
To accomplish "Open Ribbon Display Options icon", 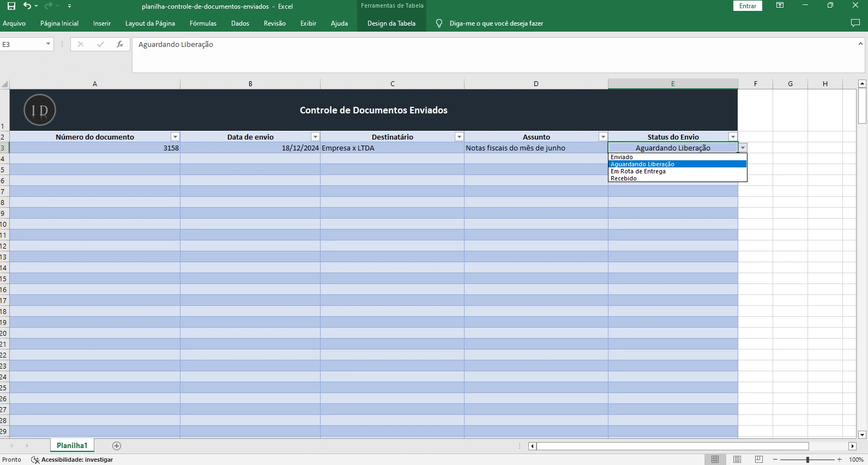I will 780,5.
